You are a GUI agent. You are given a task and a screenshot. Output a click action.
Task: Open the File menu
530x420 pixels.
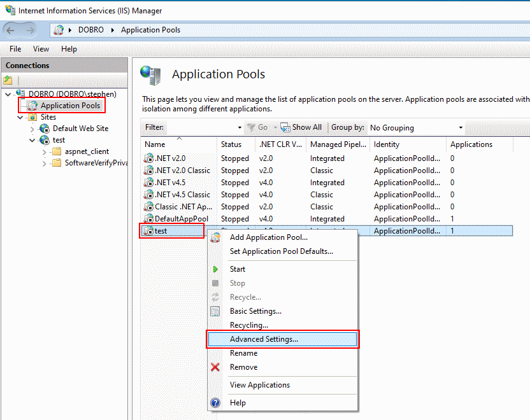[15, 49]
